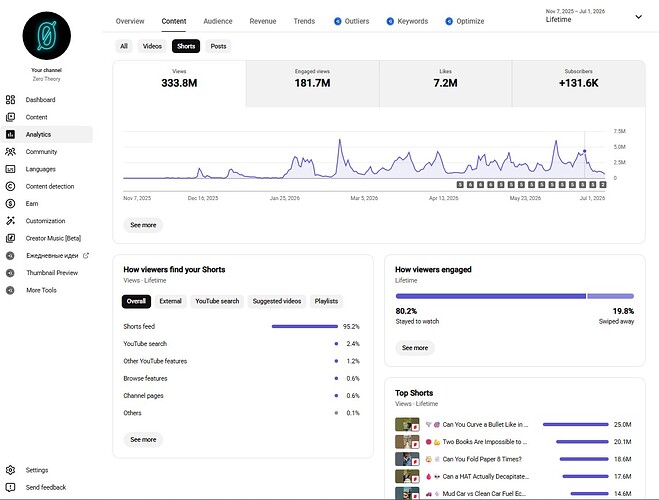Switch to the Revenue tab
This screenshot has height=500, width=659.
click(263, 21)
